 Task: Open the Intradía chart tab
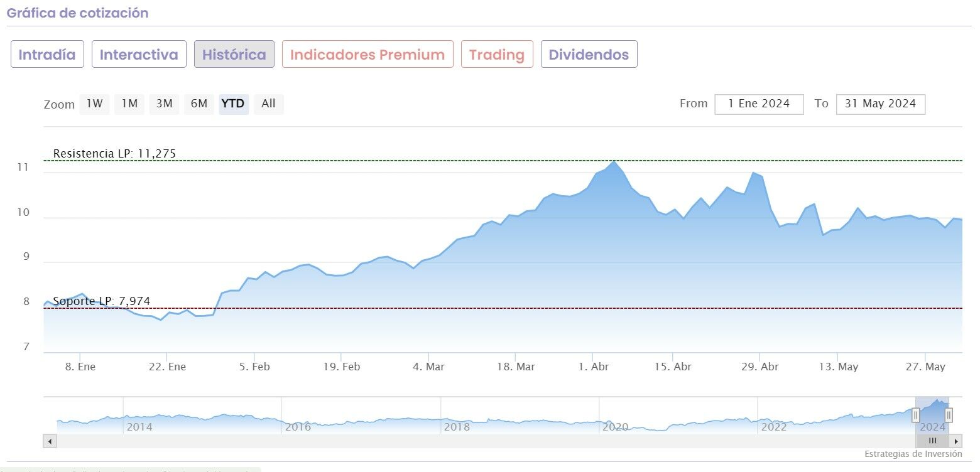click(x=47, y=55)
